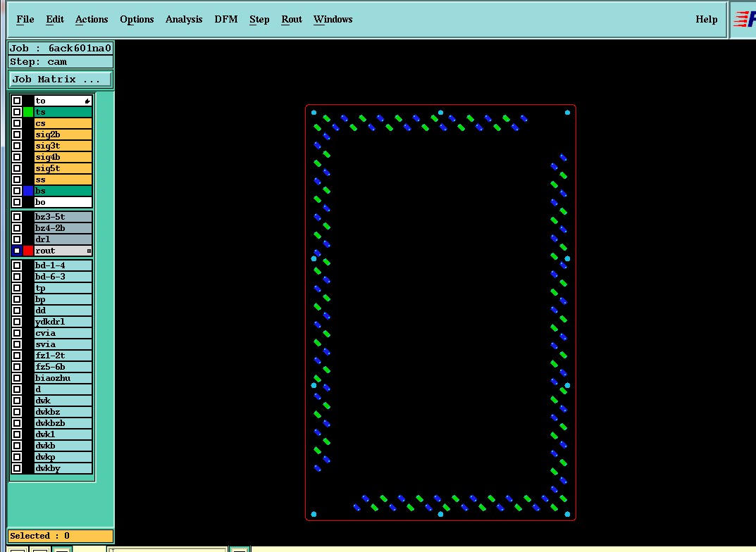Image resolution: width=756 pixels, height=552 pixels.
Task: Click the edit marker icon in the 'to' layer row
Action: tap(87, 101)
